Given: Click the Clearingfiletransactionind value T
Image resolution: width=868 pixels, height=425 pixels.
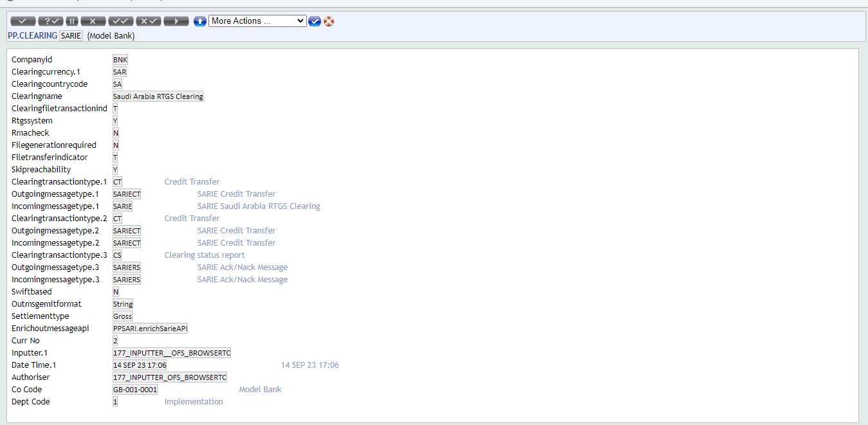Looking at the screenshot, I should point(115,109).
